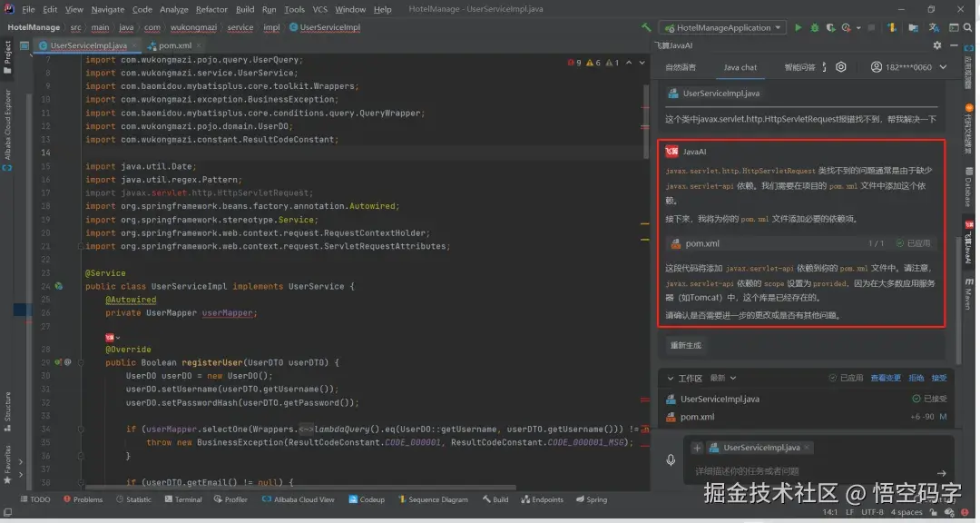Select the pom.xml row in the workspace list
This screenshot has height=523, width=980.
807,417
